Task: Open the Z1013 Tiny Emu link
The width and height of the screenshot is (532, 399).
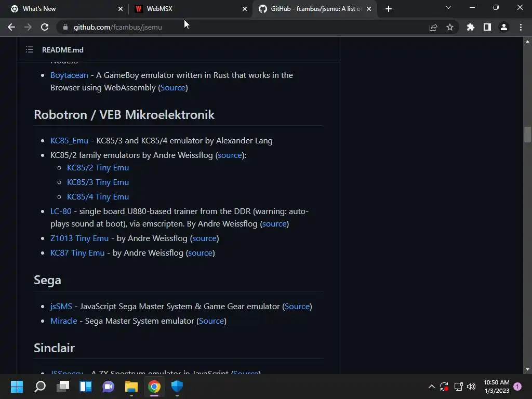Action: [x=79, y=238]
